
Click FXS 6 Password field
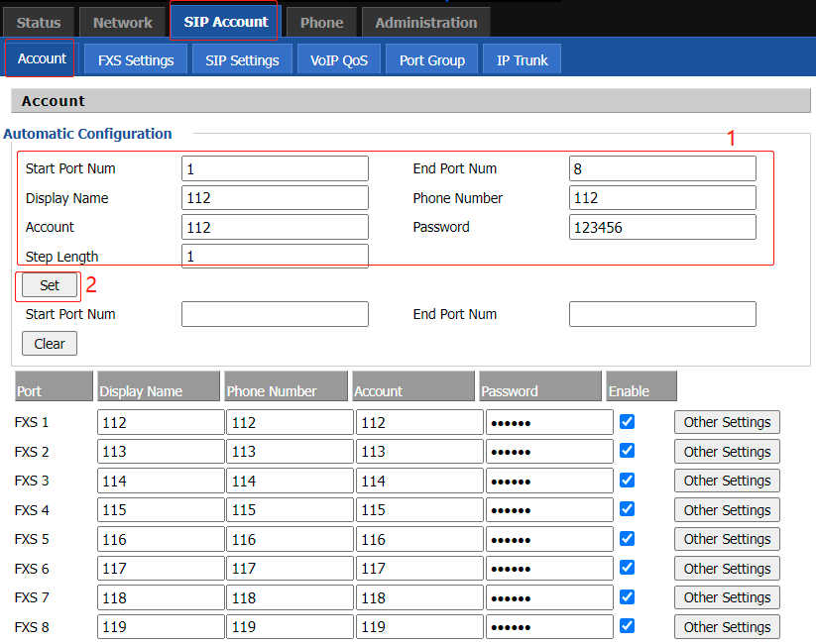(549, 569)
